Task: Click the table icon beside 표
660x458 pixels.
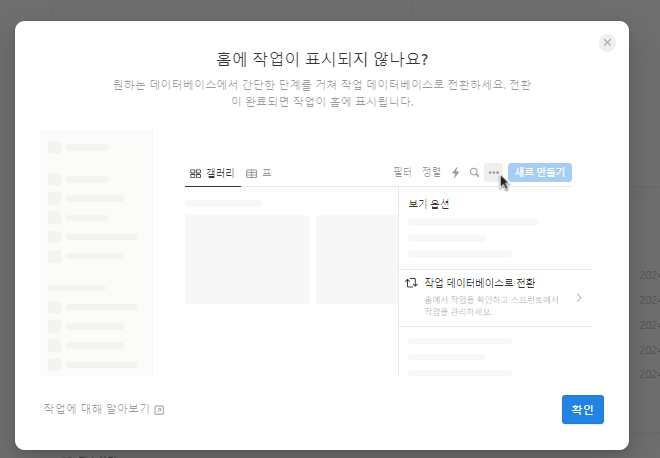Action: [251, 173]
